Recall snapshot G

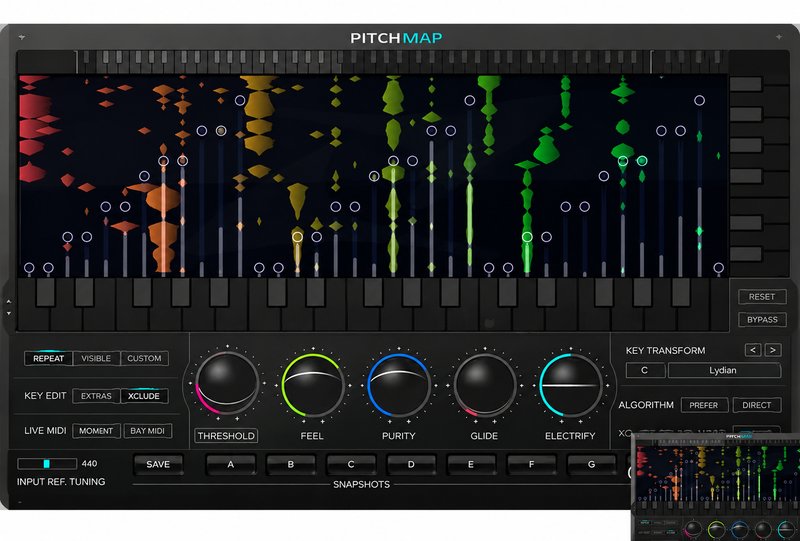(x=591, y=464)
